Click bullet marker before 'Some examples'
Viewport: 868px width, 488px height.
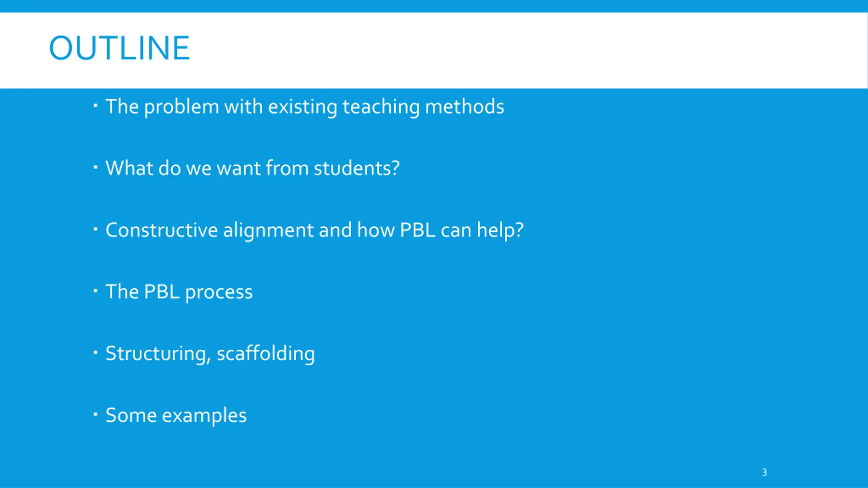(95, 414)
